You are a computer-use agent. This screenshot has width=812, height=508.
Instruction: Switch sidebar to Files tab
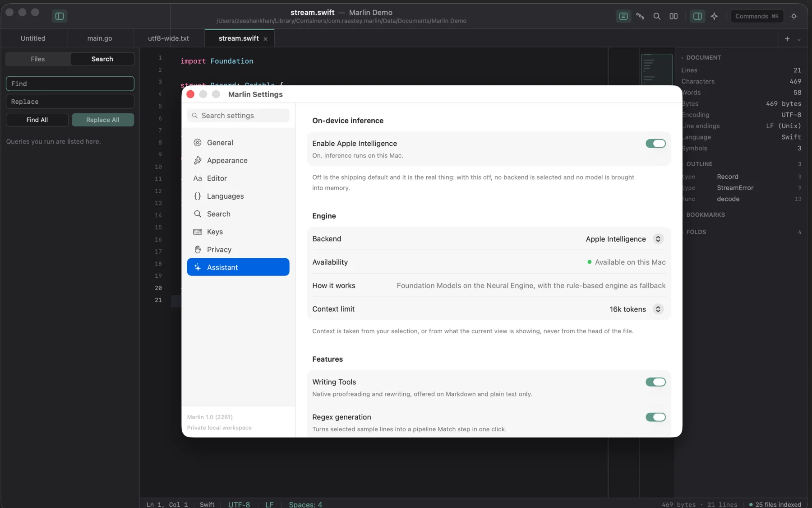tap(38, 59)
